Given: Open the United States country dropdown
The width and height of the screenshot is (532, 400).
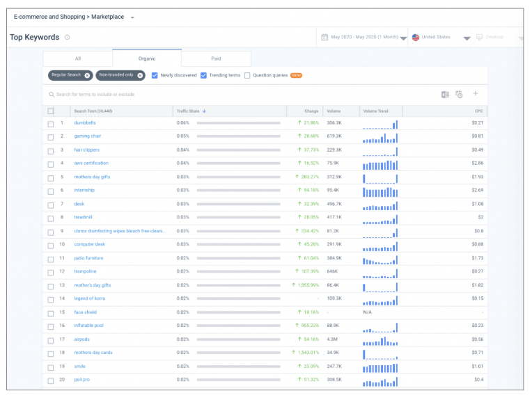Looking at the screenshot, I should pos(467,38).
